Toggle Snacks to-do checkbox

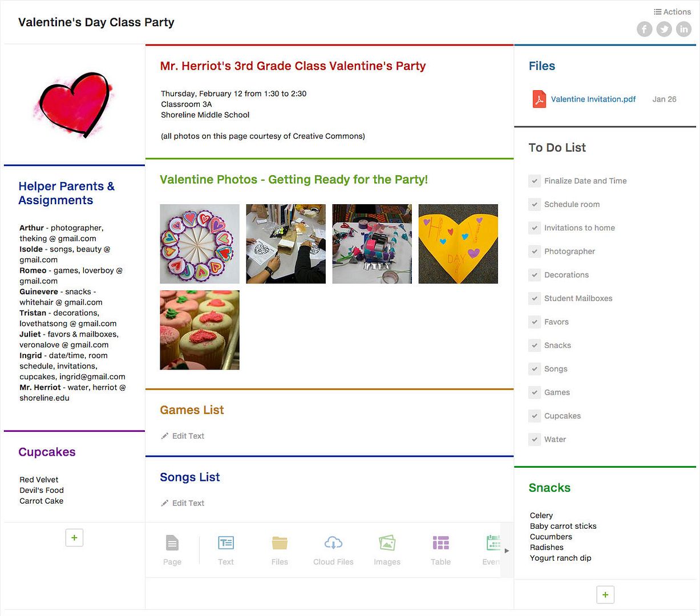pos(535,345)
